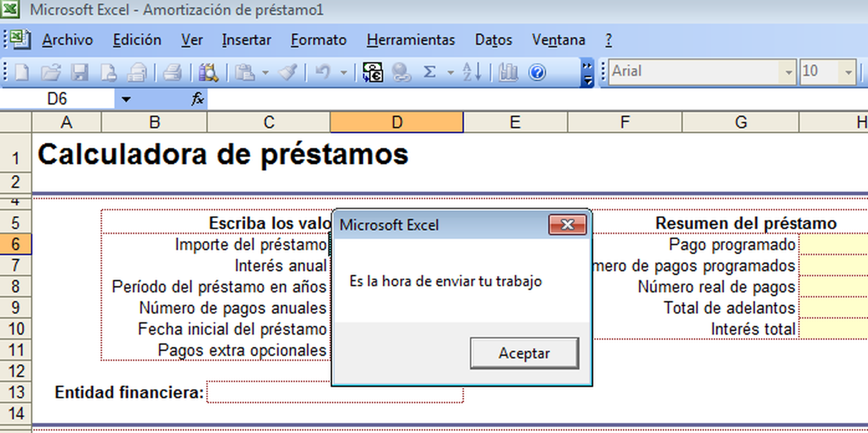Click the fx insert function icon

(198, 99)
